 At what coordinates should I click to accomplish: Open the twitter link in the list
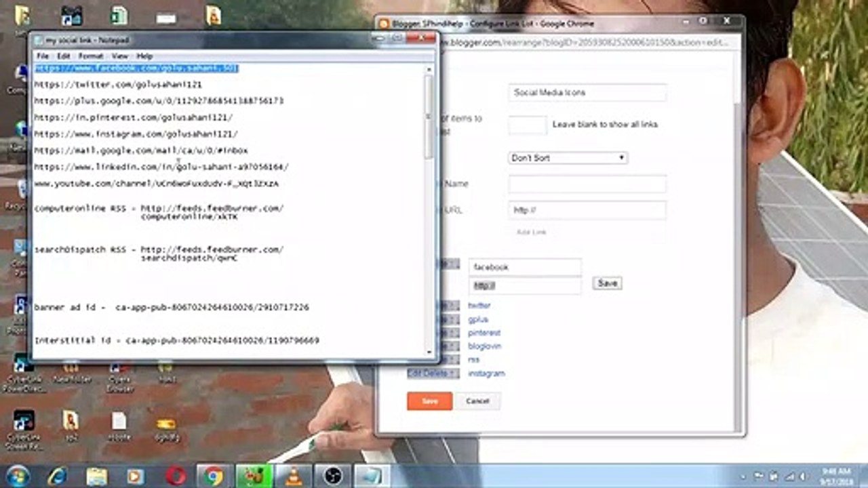tap(479, 306)
